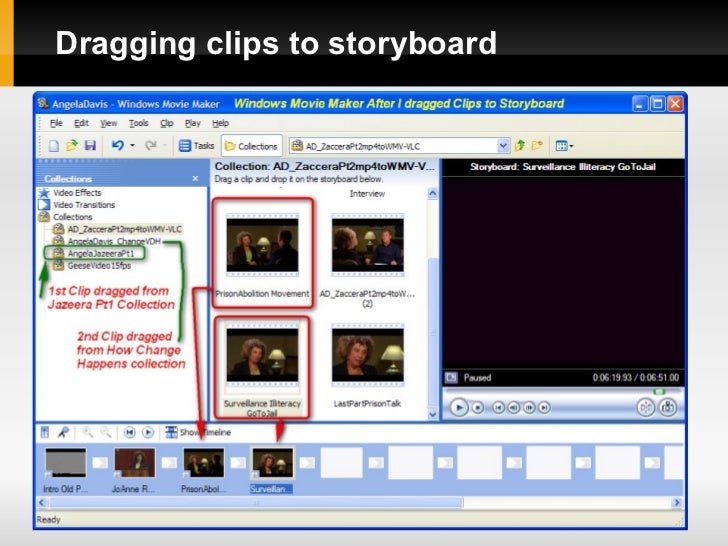Play the storyboard
Image resolution: width=728 pixels, height=546 pixels.
148,432
